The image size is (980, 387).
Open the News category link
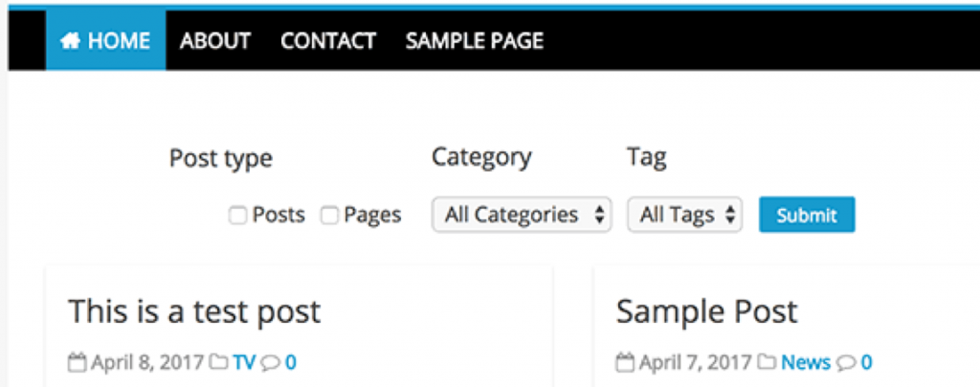pyautogui.click(x=806, y=363)
